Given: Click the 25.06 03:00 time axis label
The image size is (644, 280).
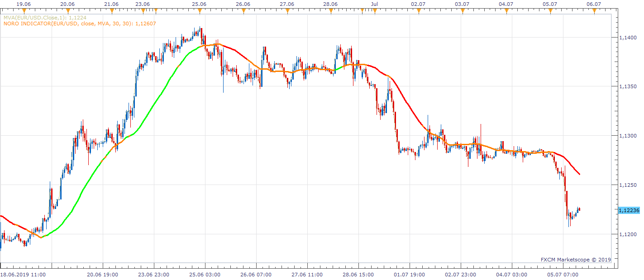Looking at the screenshot, I should [x=205, y=275].
